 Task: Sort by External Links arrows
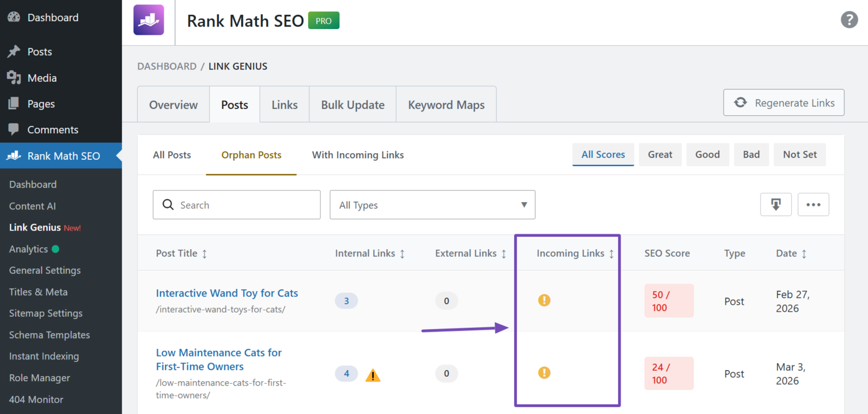tap(503, 253)
